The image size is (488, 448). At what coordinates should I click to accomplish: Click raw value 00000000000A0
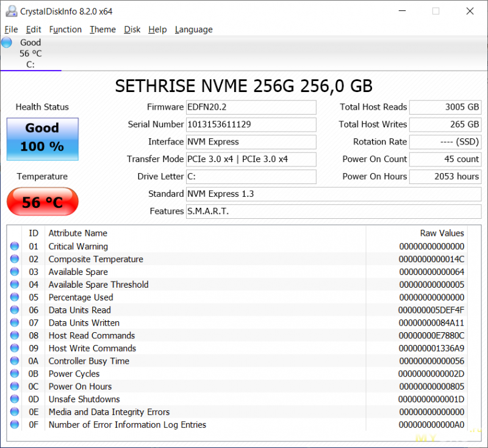click(431, 425)
